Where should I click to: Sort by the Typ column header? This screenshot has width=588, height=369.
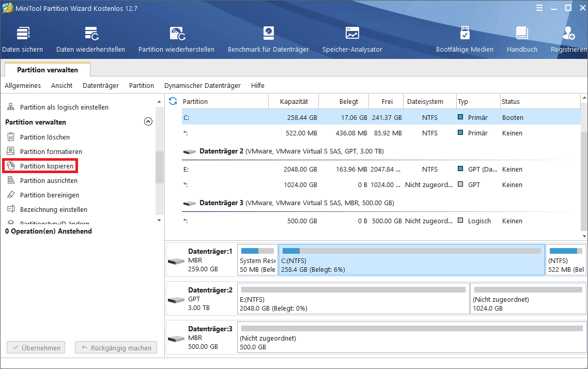pos(478,101)
